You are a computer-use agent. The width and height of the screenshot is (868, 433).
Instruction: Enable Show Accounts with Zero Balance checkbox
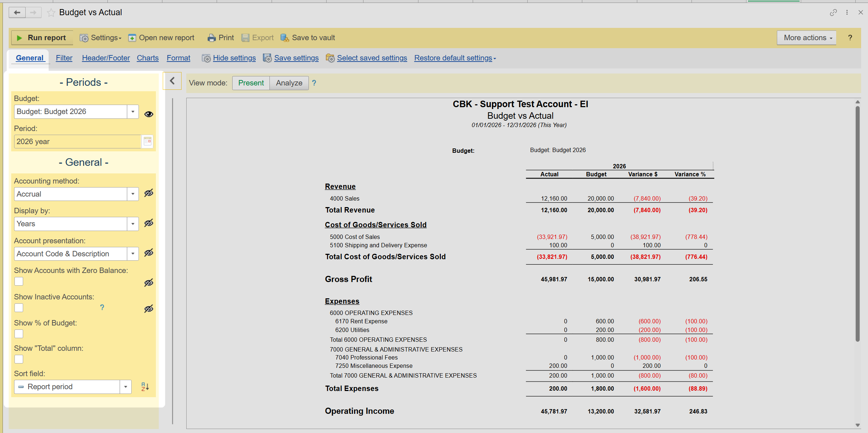tap(19, 281)
